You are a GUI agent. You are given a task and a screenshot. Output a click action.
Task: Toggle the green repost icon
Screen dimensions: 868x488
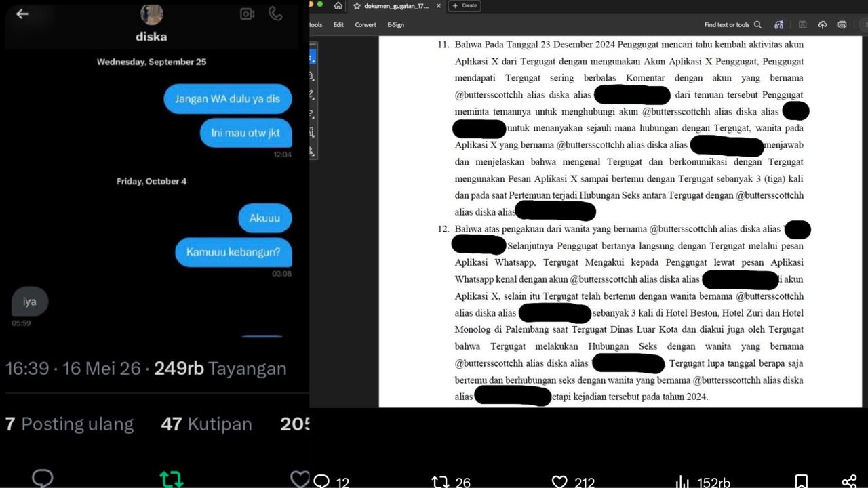pos(172,479)
